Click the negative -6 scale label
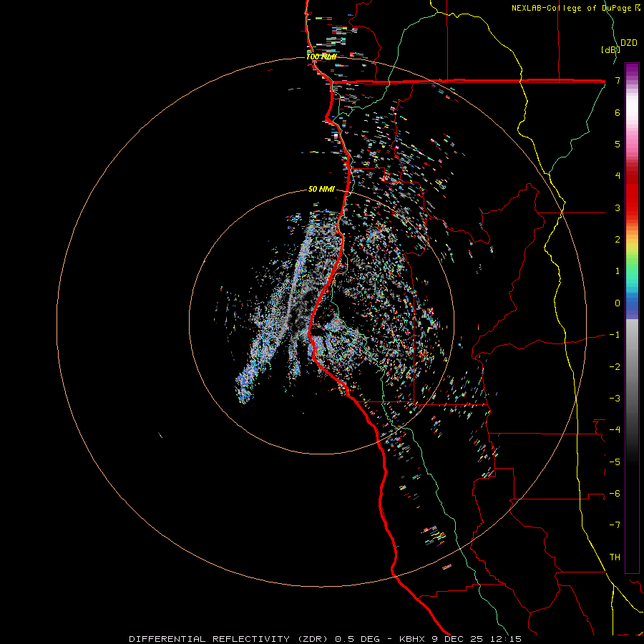The height and width of the screenshot is (644, 644). coord(615,494)
